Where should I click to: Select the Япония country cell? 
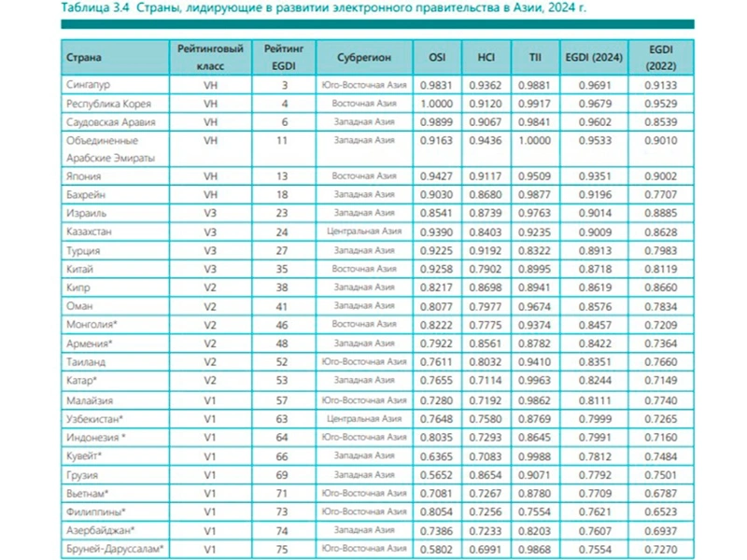(83, 175)
